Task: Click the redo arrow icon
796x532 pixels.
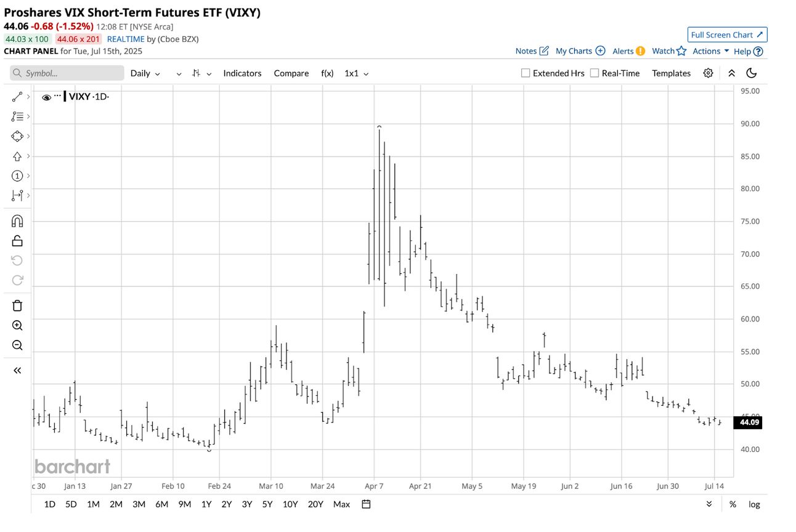Action: click(x=17, y=280)
